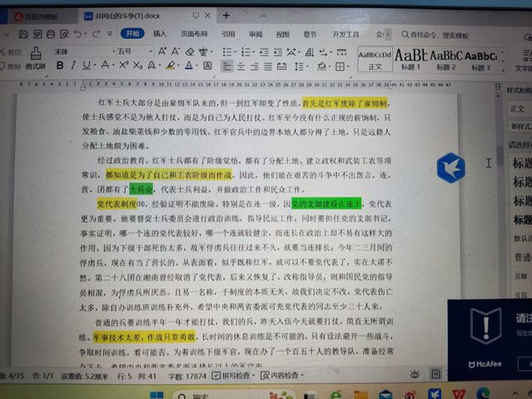The height and width of the screenshot is (399, 532).
Task: Click the 格式刷 format painter icon
Action: point(36,66)
